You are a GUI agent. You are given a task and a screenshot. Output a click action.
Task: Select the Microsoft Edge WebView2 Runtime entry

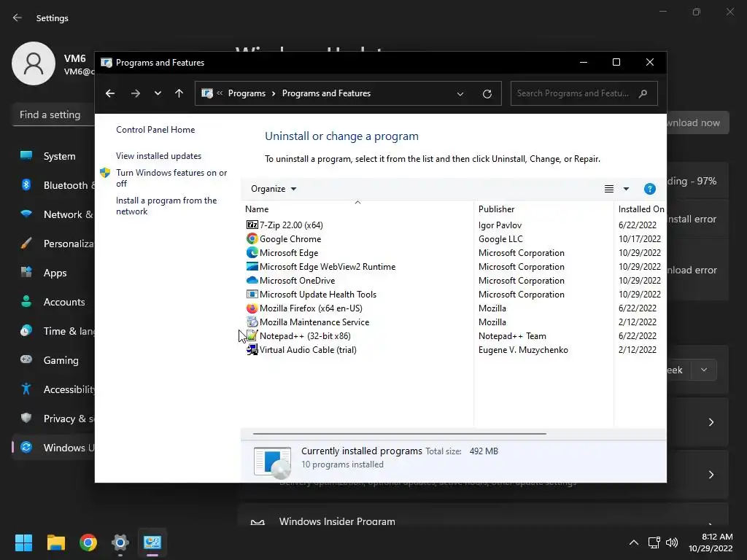click(328, 267)
